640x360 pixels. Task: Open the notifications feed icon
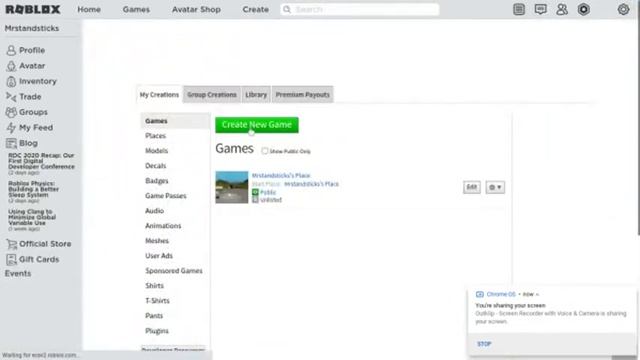[x=519, y=9]
